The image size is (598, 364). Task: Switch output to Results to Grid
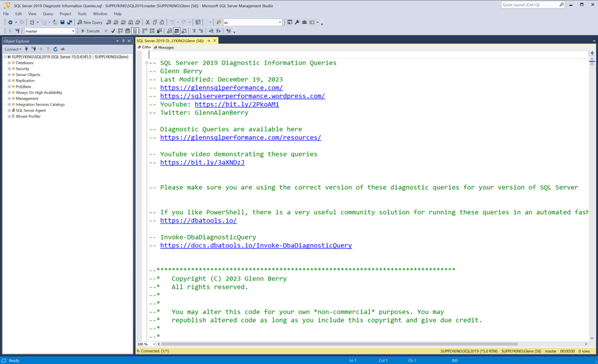(177, 31)
